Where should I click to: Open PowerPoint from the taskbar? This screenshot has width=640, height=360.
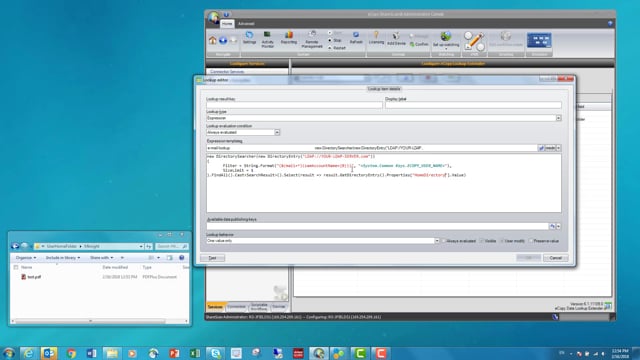(174, 353)
